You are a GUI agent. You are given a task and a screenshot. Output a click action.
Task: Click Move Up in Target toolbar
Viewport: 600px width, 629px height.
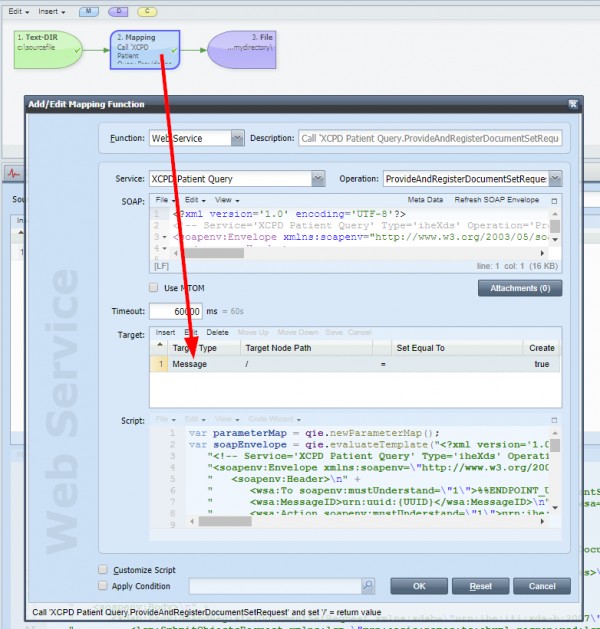pos(253,333)
